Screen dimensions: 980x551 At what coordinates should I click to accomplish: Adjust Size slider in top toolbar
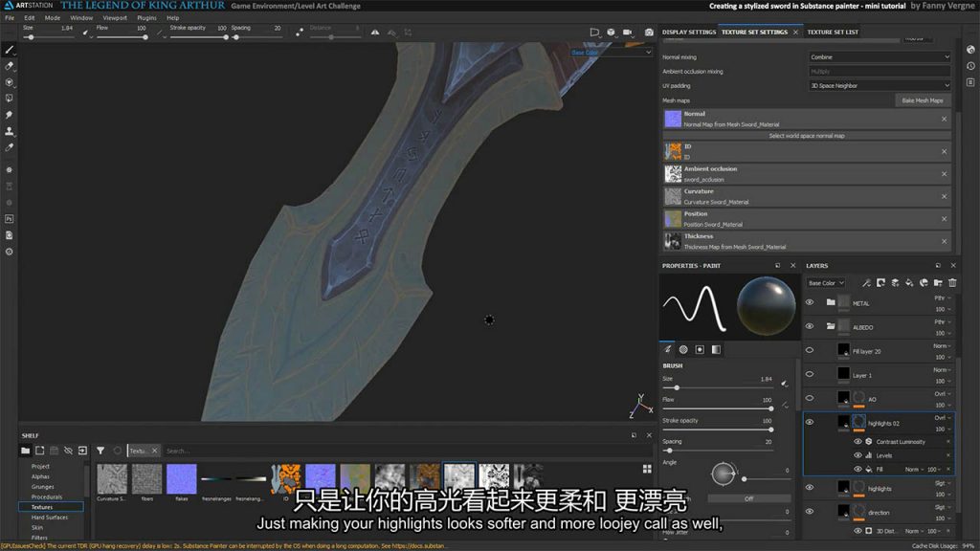(x=50, y=37)
